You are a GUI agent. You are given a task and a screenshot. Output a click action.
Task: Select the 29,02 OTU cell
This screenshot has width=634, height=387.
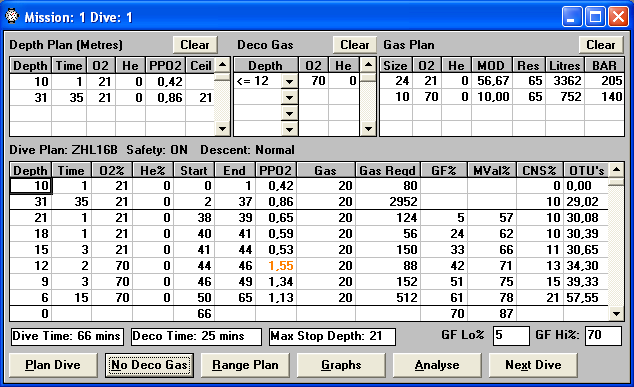(586, 202)
